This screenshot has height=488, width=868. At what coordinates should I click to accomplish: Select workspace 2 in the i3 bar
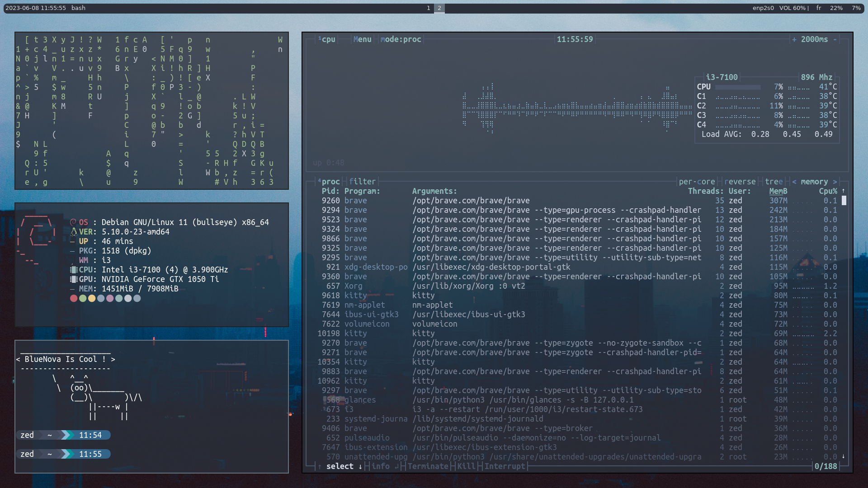point(439,8)
